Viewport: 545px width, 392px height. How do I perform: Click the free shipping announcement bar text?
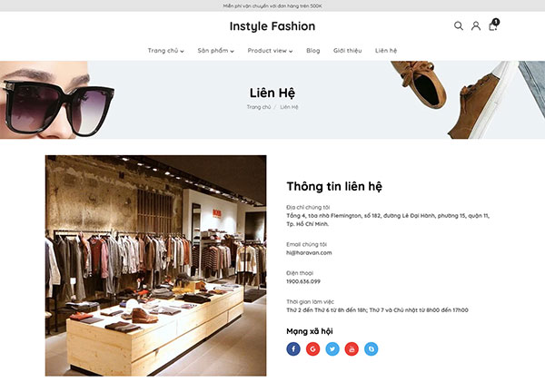click(x=272, y=6)
